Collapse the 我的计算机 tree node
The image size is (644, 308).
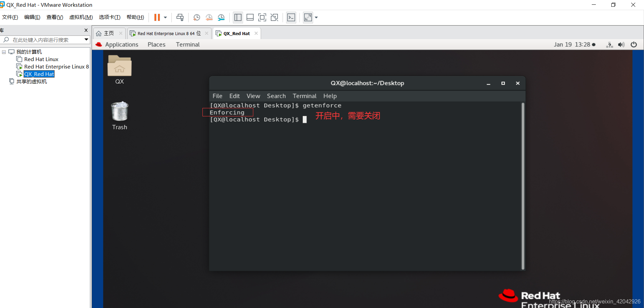coord(4,52)
